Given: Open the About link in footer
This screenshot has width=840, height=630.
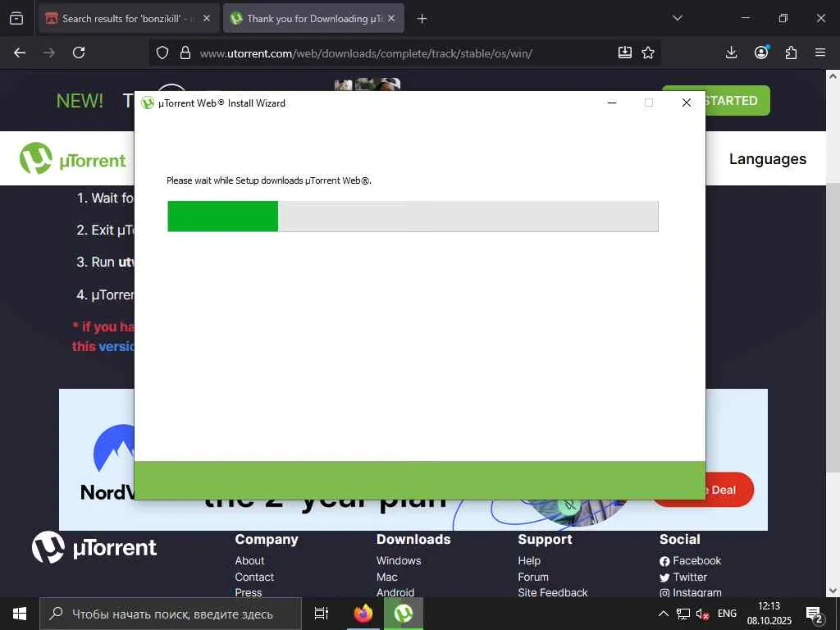Looking at the screenshot, I should [249, 560].
